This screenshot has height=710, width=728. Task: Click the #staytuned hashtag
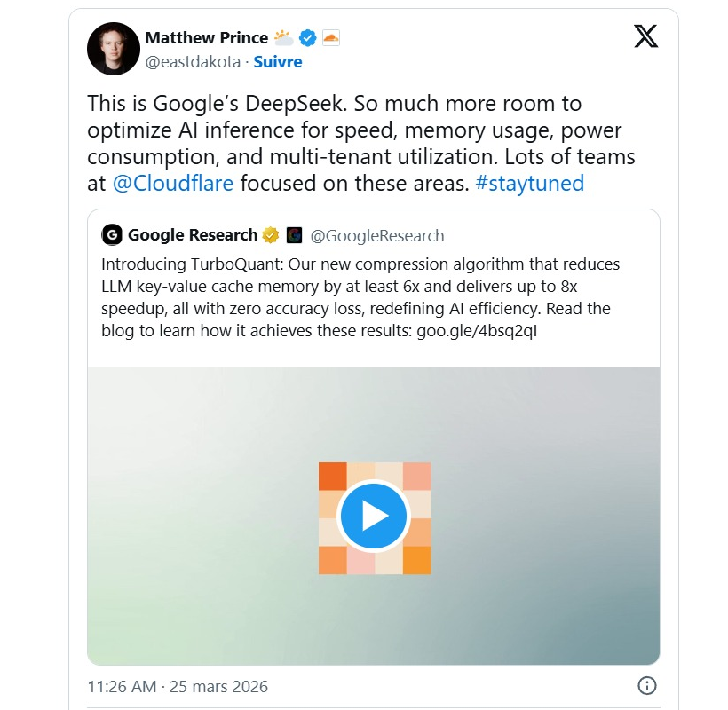coord(530,183)
